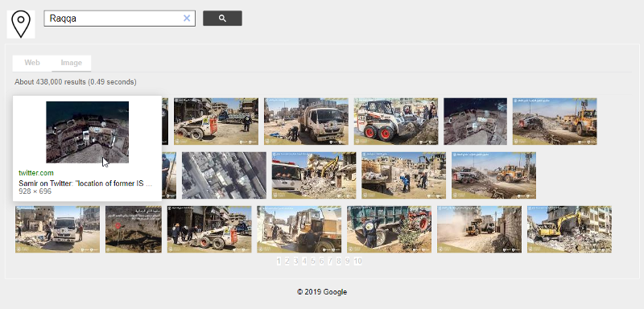Switch to the Web tab
The image size is (644, 309).
point(32,63)
